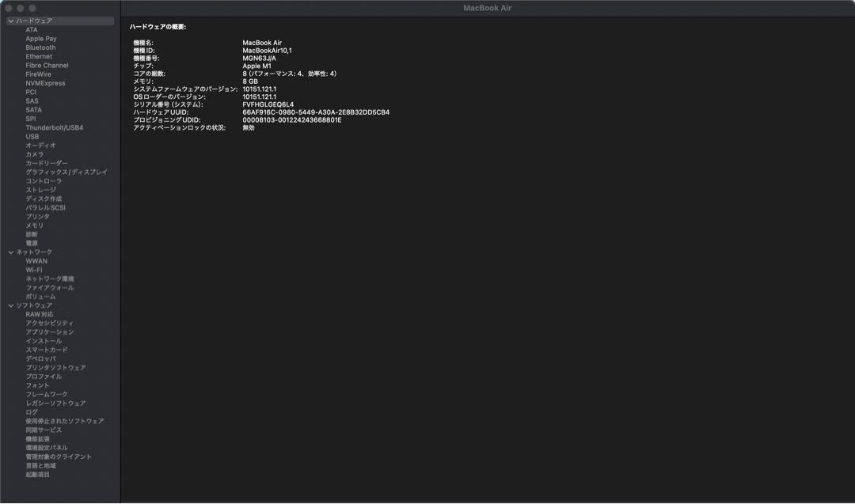Select Ethernet in the sidebar
Viewport: 855px width, 504px height.
point(39,57)
